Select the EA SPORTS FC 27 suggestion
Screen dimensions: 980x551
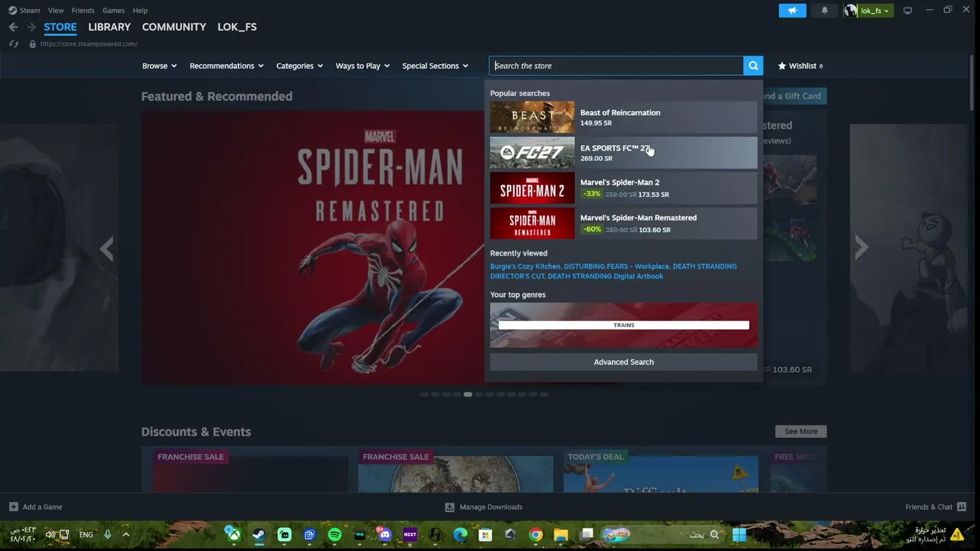click(x=624, y=153)
